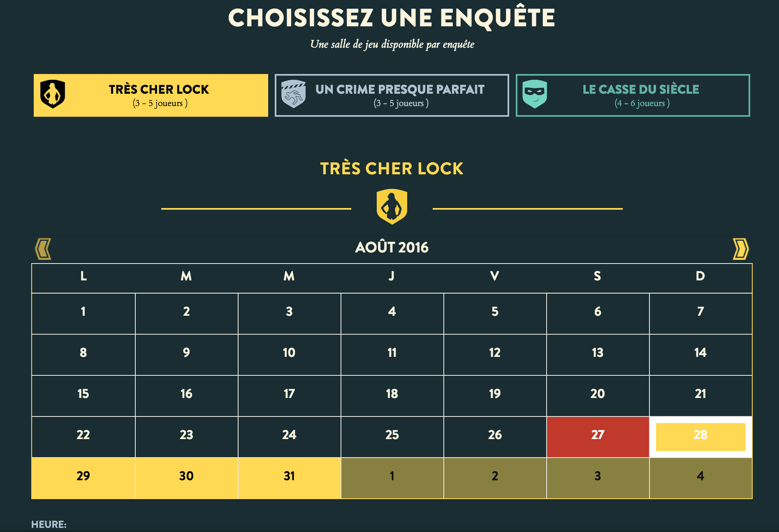Image resolution: width=779 pixels, height=532 pixels.
Task: Go to next month with right chevron
Action: (740, 249)
